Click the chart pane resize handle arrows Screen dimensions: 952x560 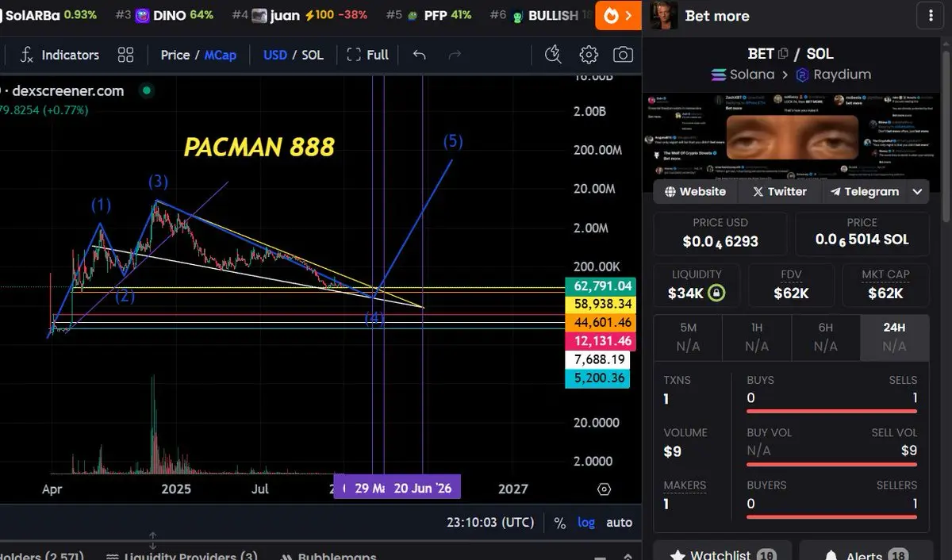point(153,541)
